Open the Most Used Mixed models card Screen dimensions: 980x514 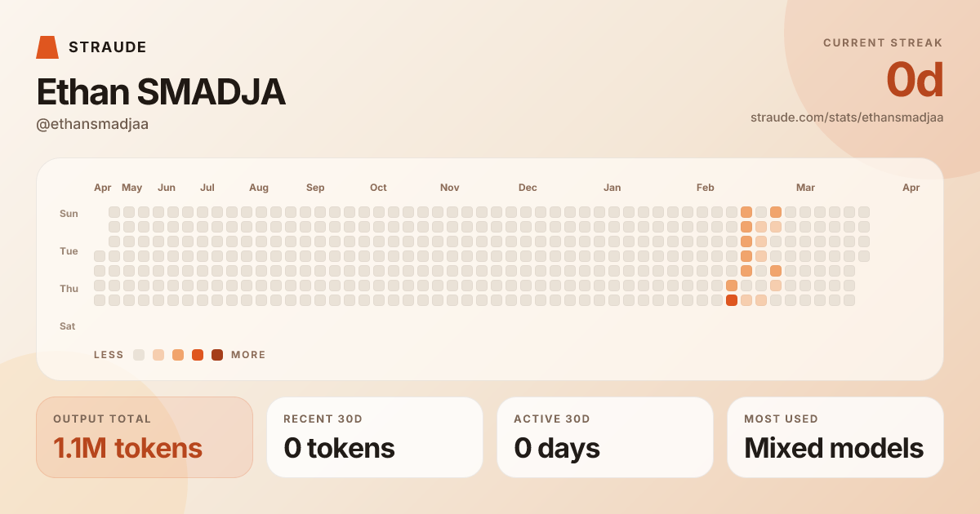835,437
